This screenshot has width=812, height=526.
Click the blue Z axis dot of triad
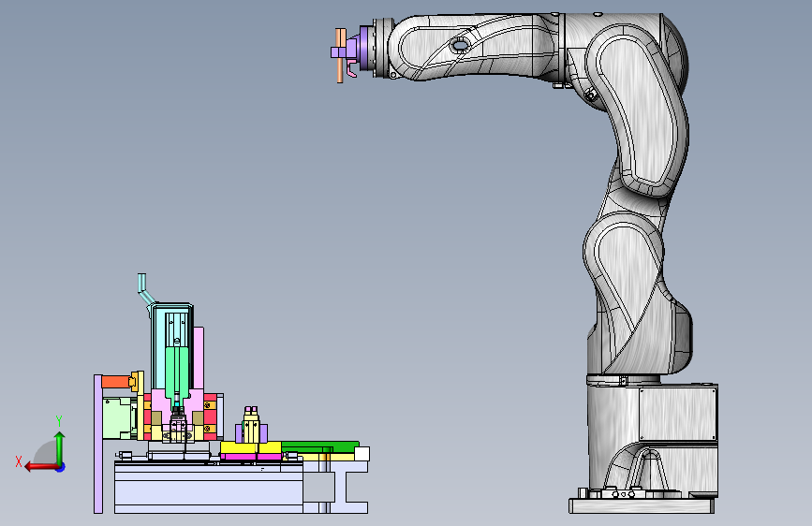pyautogui.click(x=61, y=467)
